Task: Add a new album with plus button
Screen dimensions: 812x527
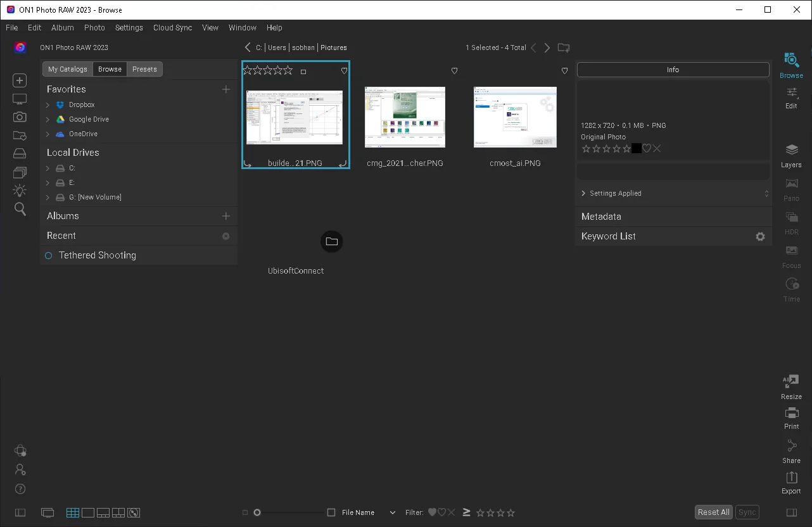Action: (x=226, y=216)
